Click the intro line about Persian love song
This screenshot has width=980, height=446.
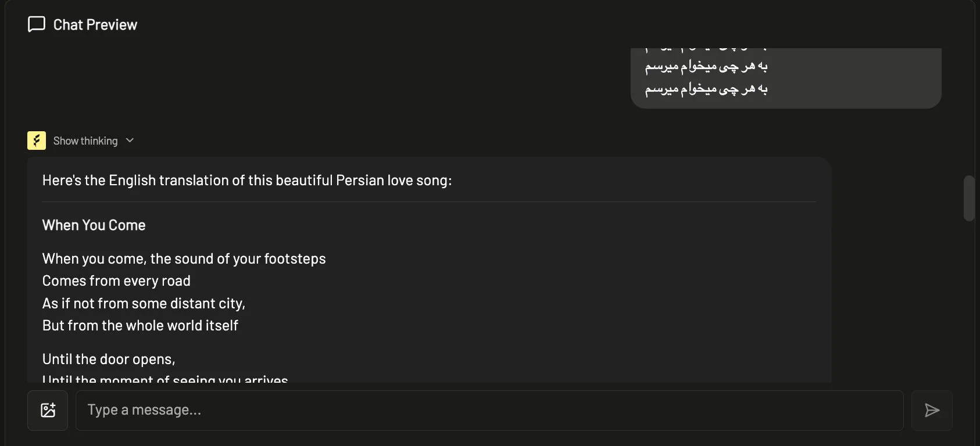pos(247,181)
